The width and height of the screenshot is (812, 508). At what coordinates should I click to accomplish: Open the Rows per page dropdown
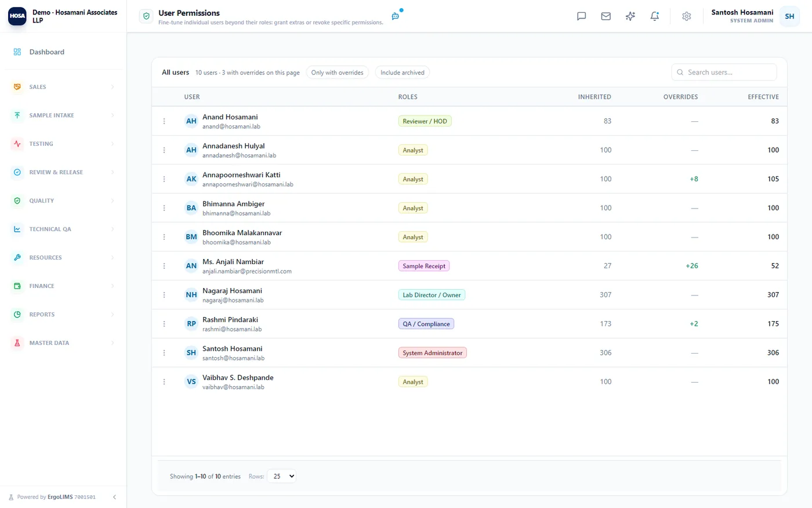pos(281,476)
